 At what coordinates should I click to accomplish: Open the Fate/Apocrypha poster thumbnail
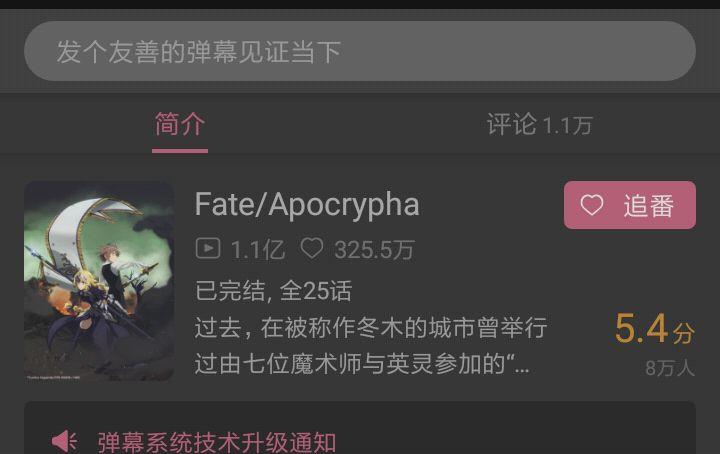point(99,281)
